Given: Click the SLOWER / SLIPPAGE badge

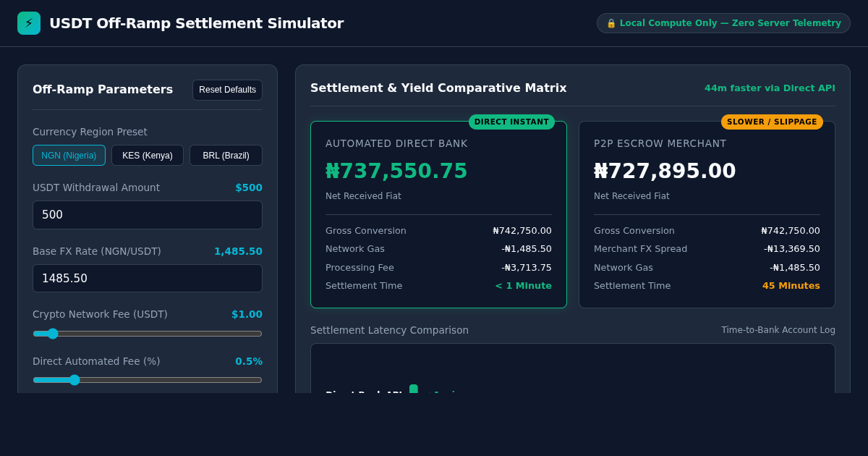Looking at the screenshot, I should click(772, 122).
